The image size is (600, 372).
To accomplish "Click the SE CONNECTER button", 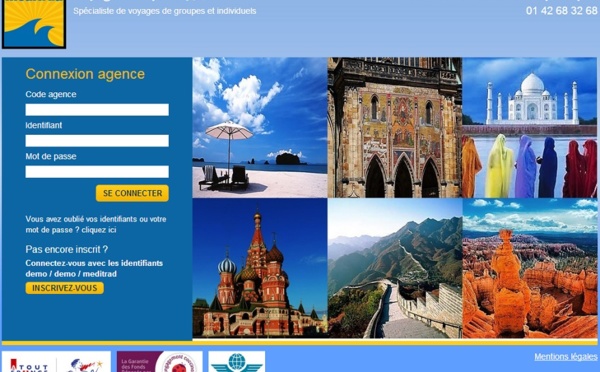I will coord(132,193).
